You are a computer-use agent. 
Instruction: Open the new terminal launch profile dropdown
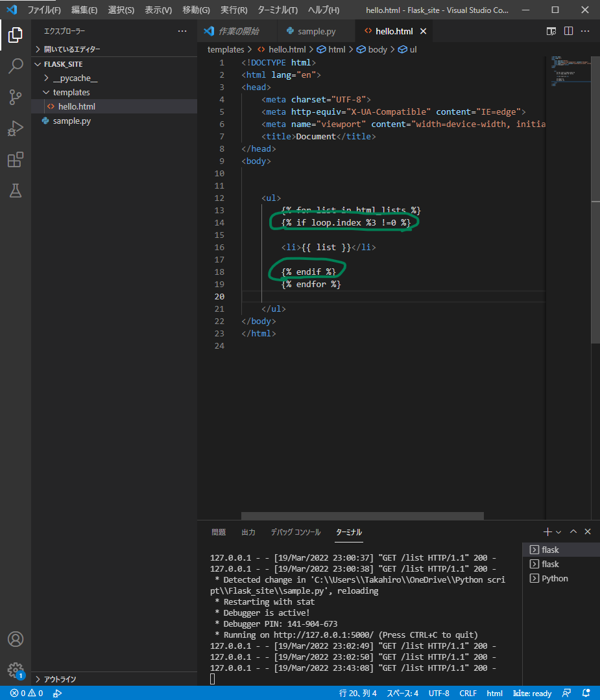tap(558, 532)
